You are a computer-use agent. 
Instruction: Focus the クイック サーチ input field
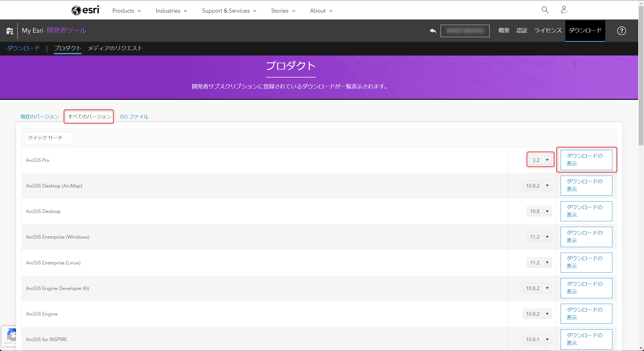[x=48, y=138]
